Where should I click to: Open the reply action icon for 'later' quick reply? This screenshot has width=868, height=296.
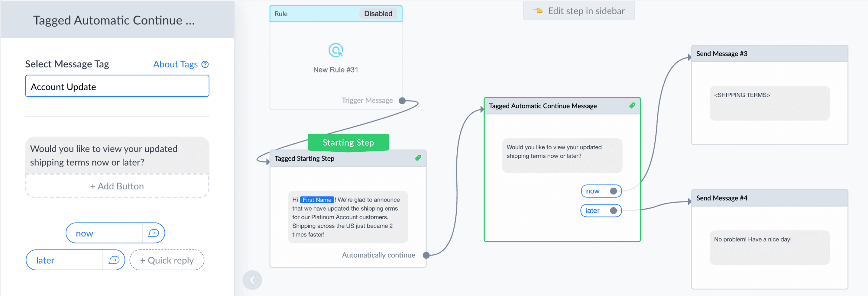[114, 260]
